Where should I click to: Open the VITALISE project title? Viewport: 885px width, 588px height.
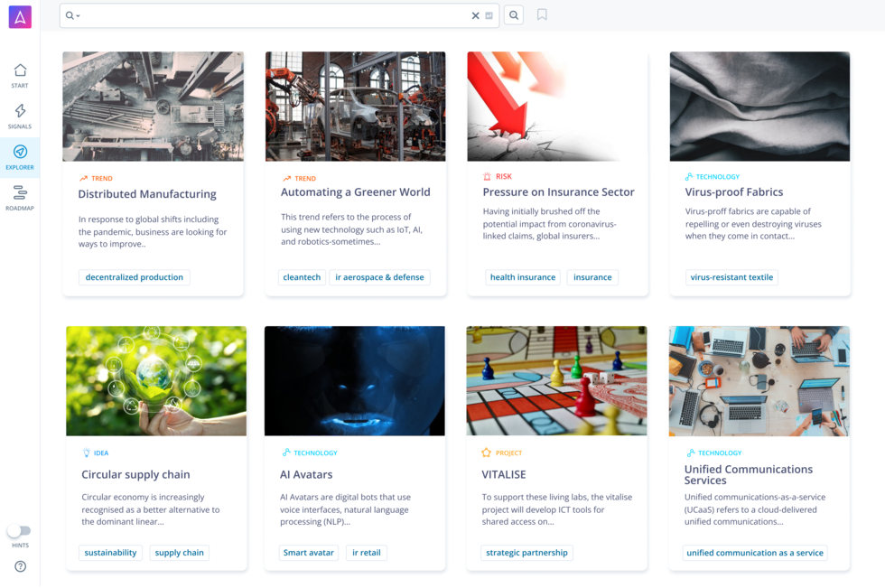point(504,474)
